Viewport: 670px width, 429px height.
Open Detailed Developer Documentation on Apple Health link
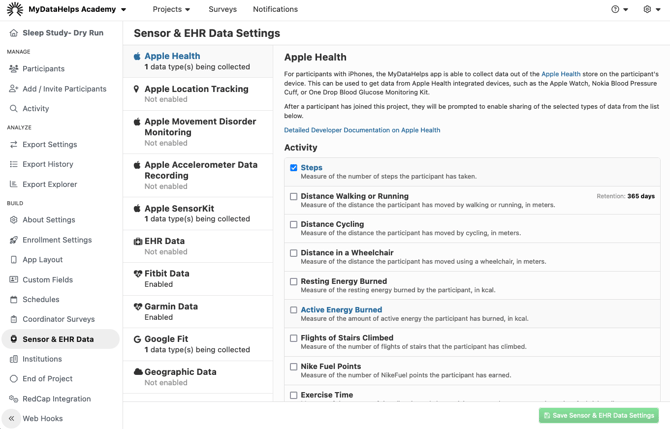coord(362,130)
